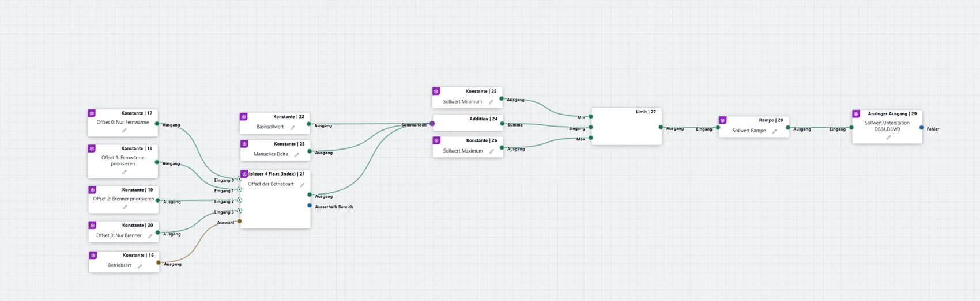Viewport: 980px width, 301px height.
Task: Edit name pencil next to Sollwert Maximum
Action: [x=491, y=151]
